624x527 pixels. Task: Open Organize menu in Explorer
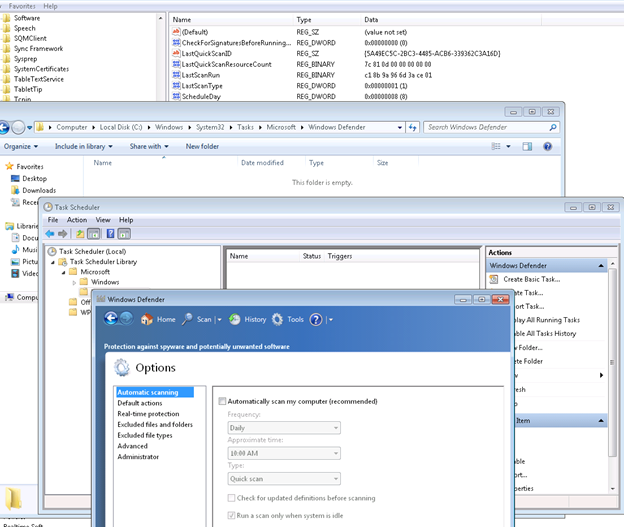(x=21, y=146)
